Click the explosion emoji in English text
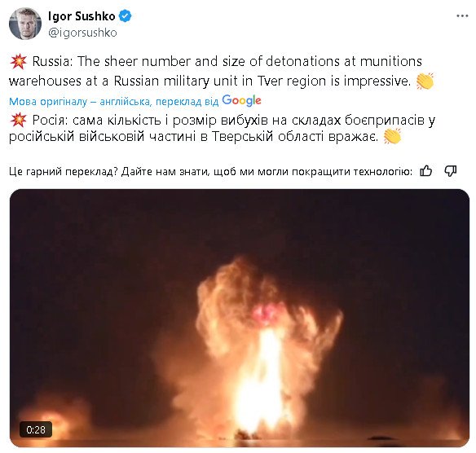Screen dimensions: 476x453 click(x=18, y=62)
